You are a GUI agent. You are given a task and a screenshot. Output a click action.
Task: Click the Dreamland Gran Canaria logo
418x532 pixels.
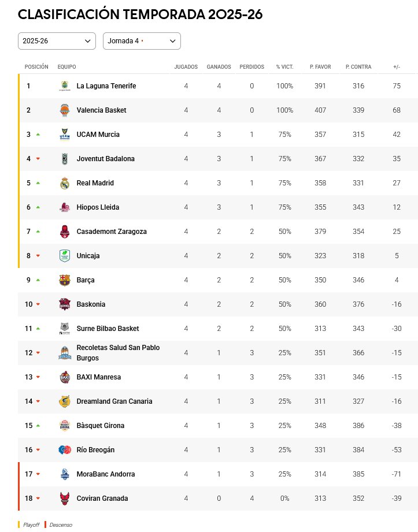tap(65, 401)
